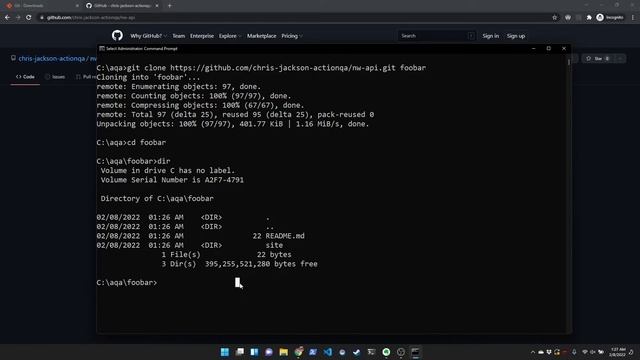Bookmark this page with the star icon
Image resolution: width=640 pixels, height=360 pixels.
click(554, 18)
